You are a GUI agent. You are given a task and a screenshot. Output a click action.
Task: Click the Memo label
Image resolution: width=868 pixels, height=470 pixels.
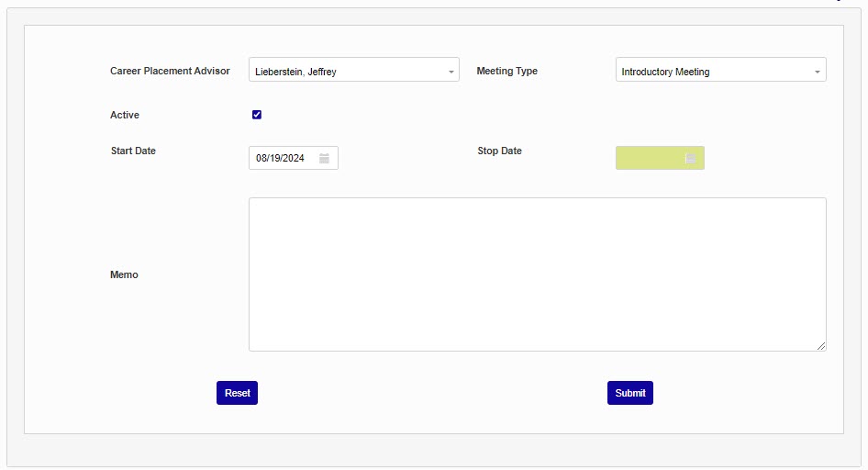coord(124,274)
